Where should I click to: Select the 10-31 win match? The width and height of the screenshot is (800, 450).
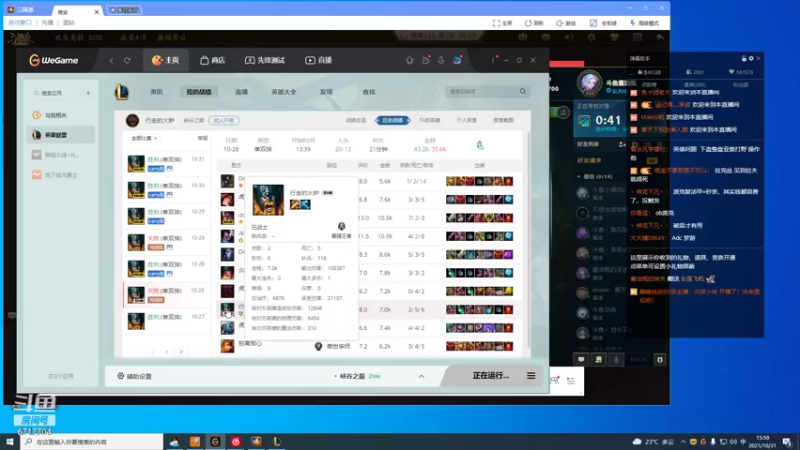click(166, 164)
